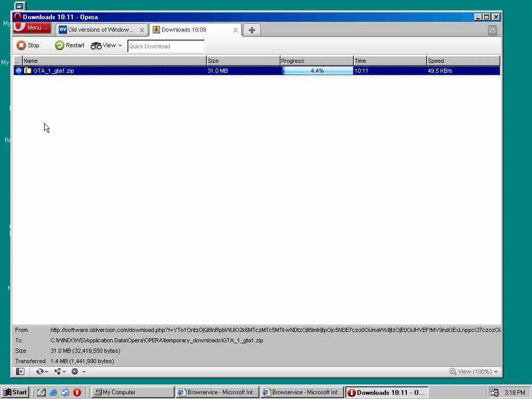The image size is (532, 399).
Task: Click the Size 32,419,550 bytes value
Action: [85, 351]
